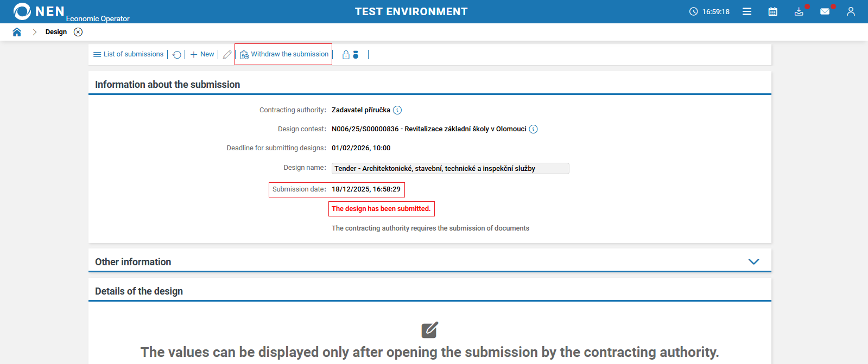The width and height of the screenshot is (868, 364).
Task: Open the calendar from the top bar
Action: pos(773,11)
